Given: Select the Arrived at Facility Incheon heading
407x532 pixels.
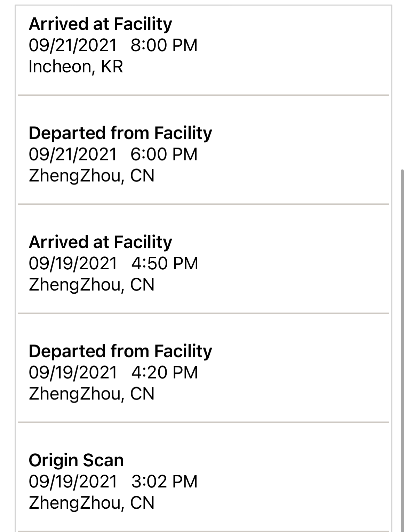Looking at the screenshot, I should click(x=100, y=24).
